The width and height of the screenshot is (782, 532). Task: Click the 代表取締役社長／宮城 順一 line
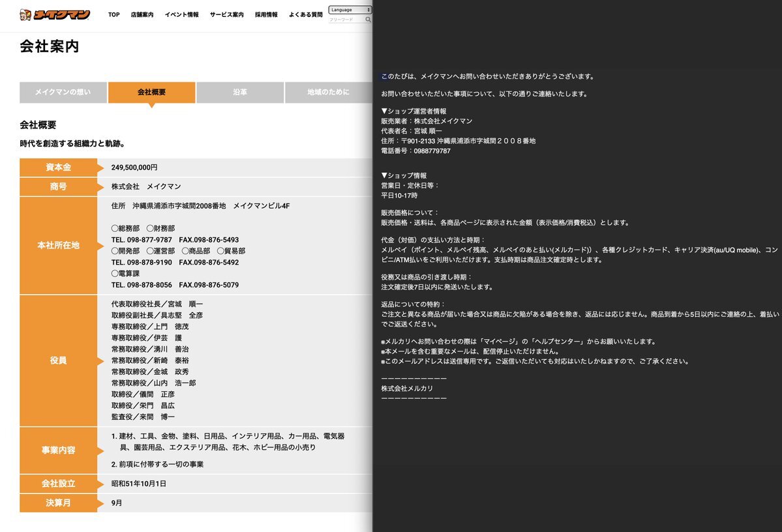click(x=157, y=304)
